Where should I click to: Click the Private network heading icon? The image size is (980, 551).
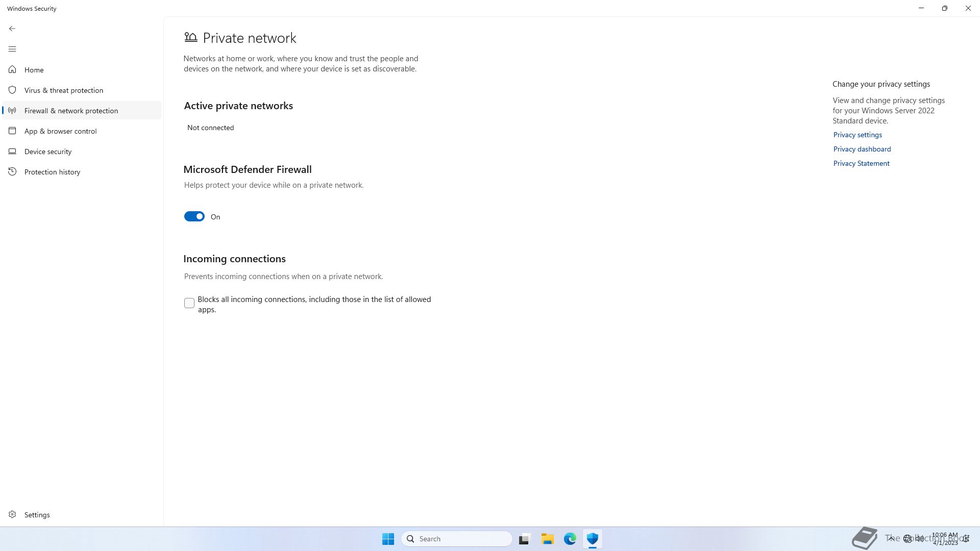[x=190, y=37]
